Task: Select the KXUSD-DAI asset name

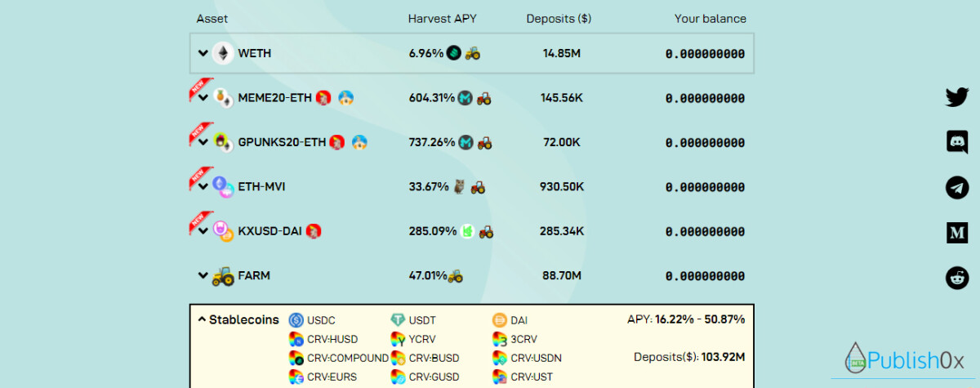Action: 269,231
